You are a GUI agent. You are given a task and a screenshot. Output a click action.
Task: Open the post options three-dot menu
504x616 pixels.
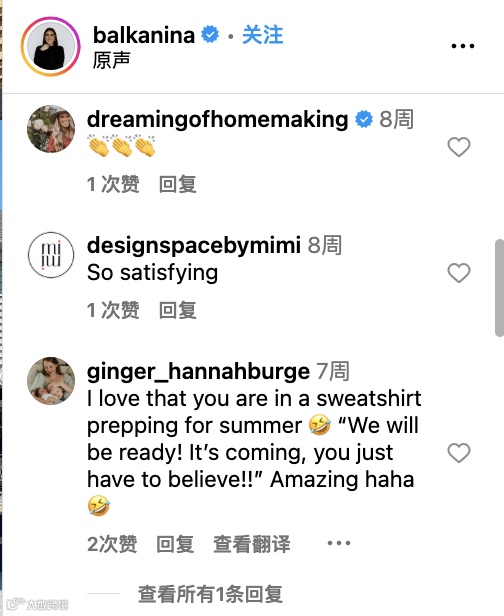pyautogui.click(x=463, y=46)
